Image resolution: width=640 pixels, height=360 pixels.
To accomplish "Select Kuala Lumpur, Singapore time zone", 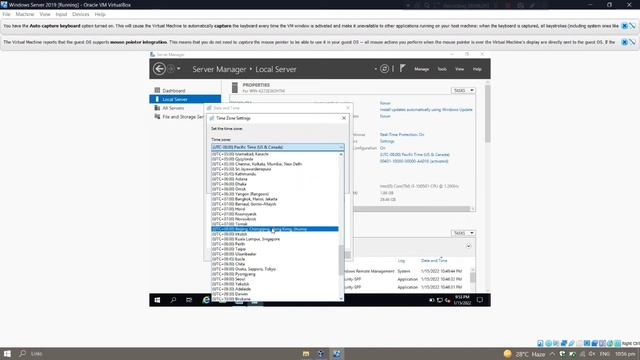I will point(275,239).
